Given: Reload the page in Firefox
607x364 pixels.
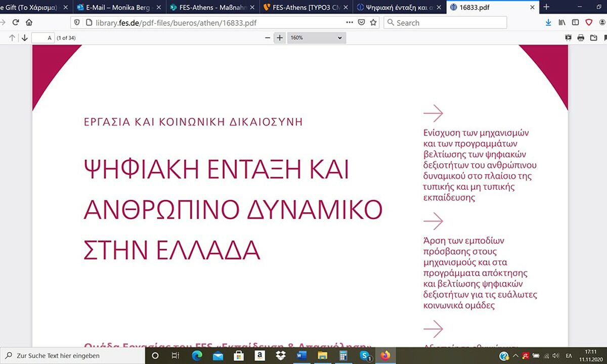Looking at the screenshot, I should coord(16,23).
